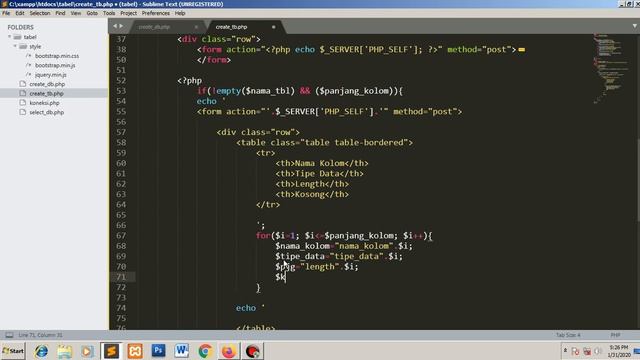Open the View menu
The width and height of the screenshot is (640, 360).
(x=76, y=13)
